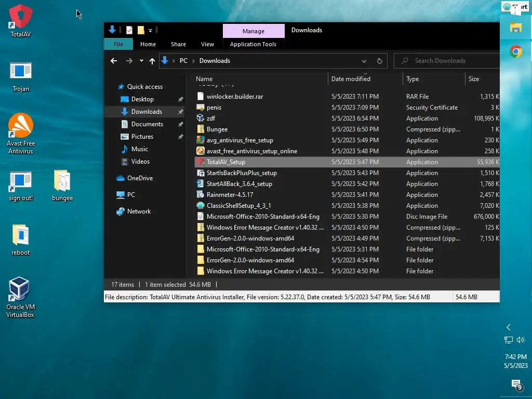
Task: Unpin Desktop from Quick access pin icon
Action: (x=180, y=99)
